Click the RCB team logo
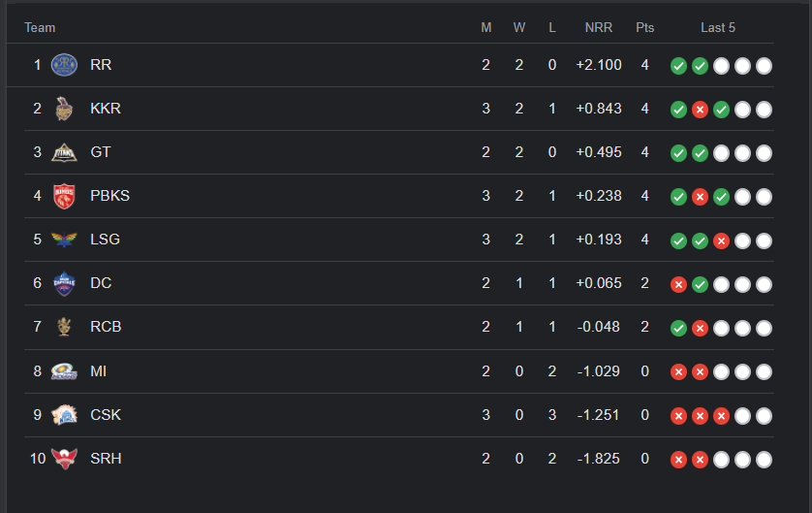The image size is (812, 513). pyautogui.click(x=64, y=327)
